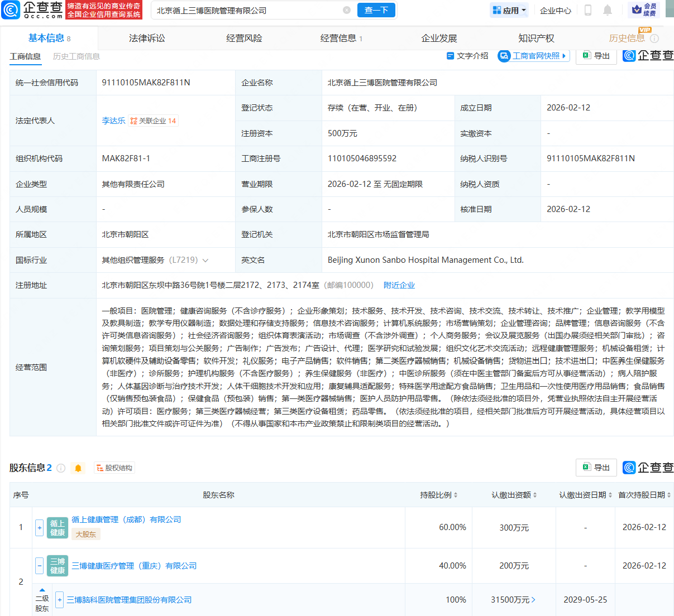Collapse 三博健康医疗管理 shareholder row with minus button

[39, 565]
